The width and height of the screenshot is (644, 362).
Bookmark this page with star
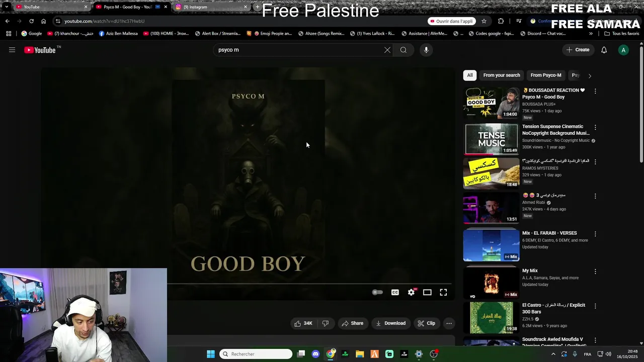pyautogui.click(x=484, y=21)
